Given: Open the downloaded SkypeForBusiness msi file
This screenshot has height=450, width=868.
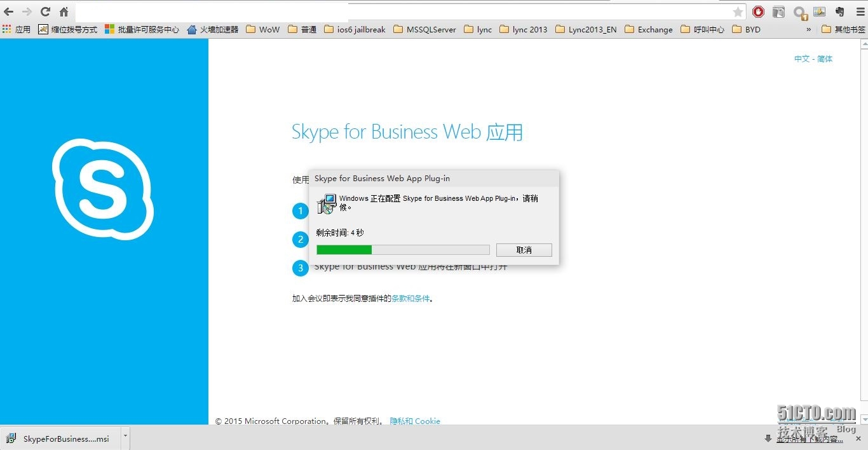Looking at the screenshot, I should tap(59, 439).
